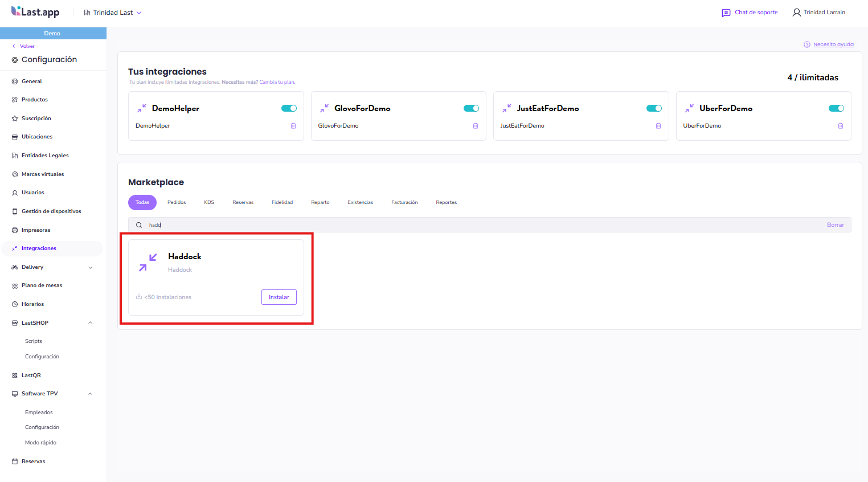Click the Instalar button for Haddock
This screenshot has width=868, height=482.
point(279,297)
